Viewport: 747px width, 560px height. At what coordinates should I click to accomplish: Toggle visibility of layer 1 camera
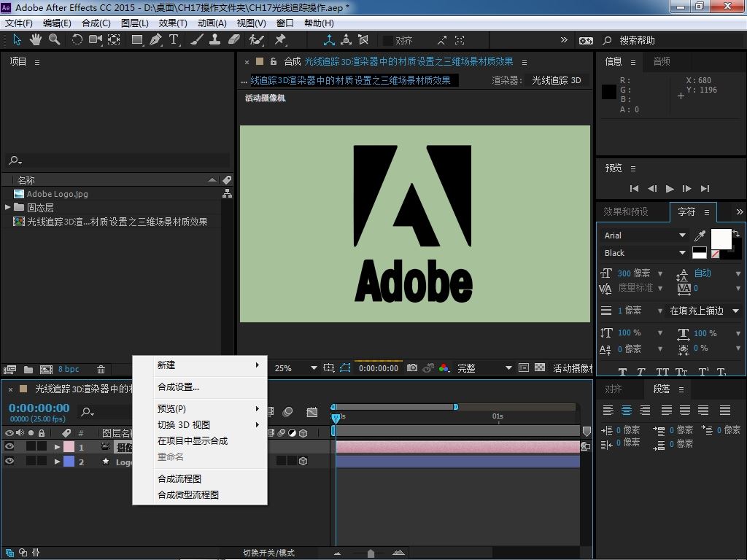click(9, 447)
